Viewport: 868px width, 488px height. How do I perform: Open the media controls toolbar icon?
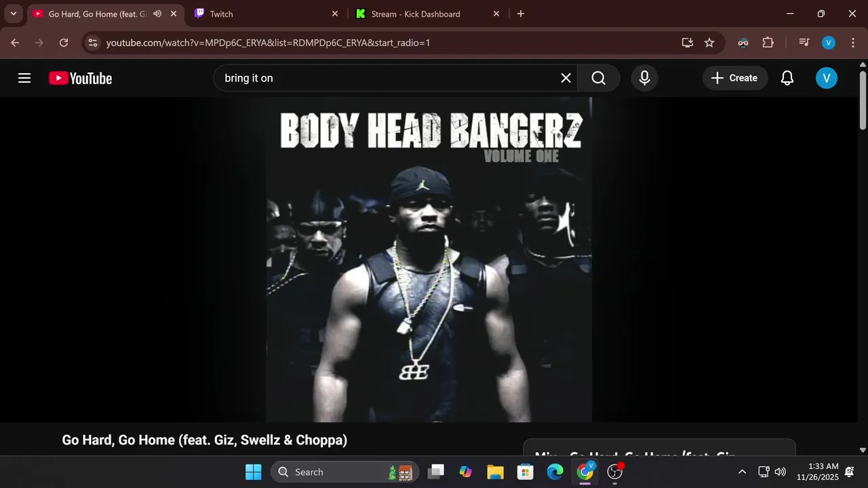coord(804,43)
